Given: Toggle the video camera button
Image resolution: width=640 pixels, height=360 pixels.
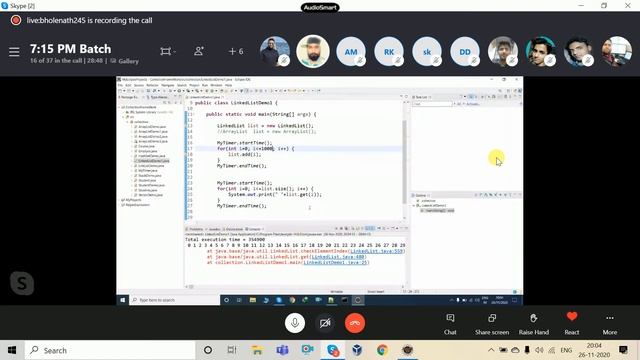Looking at the screenshot, I should click(x=325, y=323).
